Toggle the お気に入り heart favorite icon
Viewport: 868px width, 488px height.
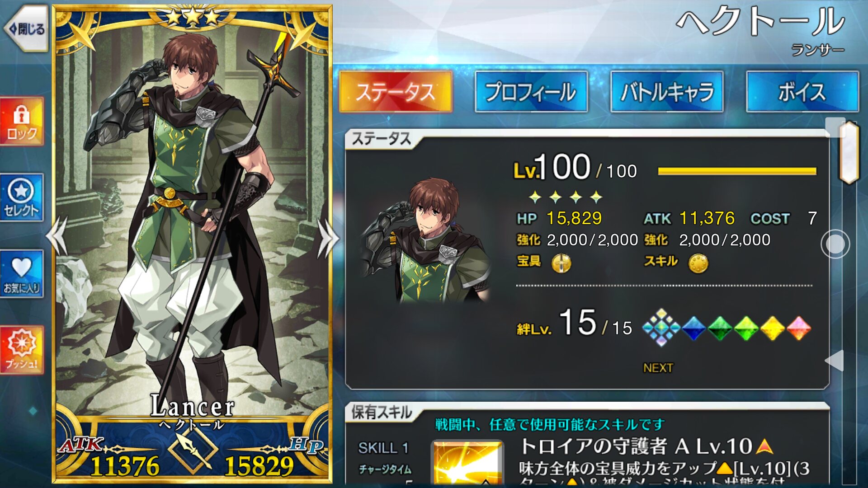click(22, 274)
